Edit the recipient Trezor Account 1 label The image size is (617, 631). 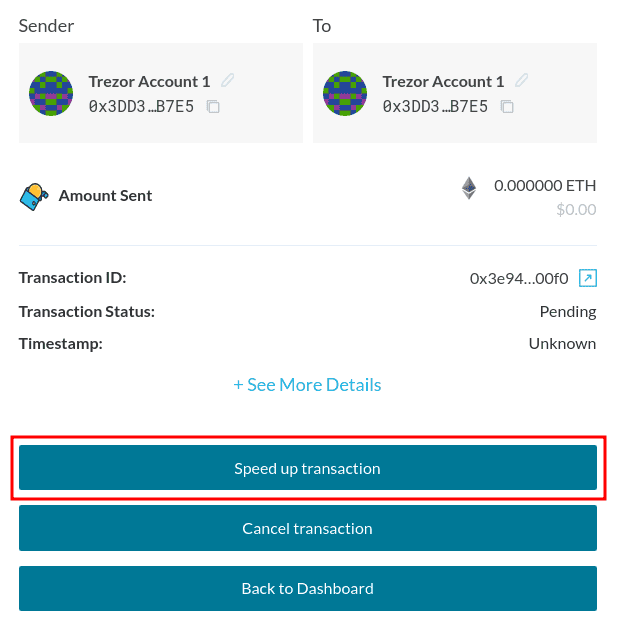click(521, 80)
